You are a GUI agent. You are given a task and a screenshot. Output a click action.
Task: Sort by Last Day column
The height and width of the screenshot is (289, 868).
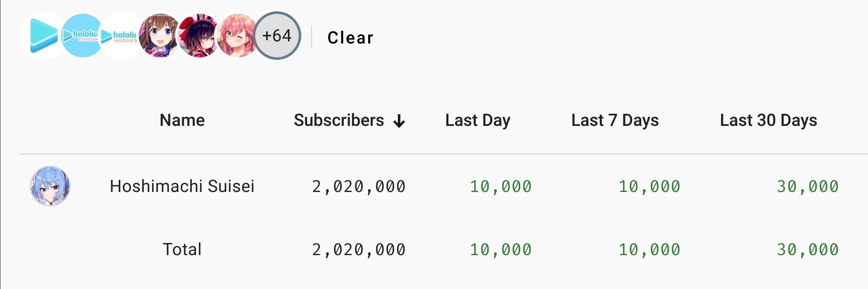(x=478, y=120)
